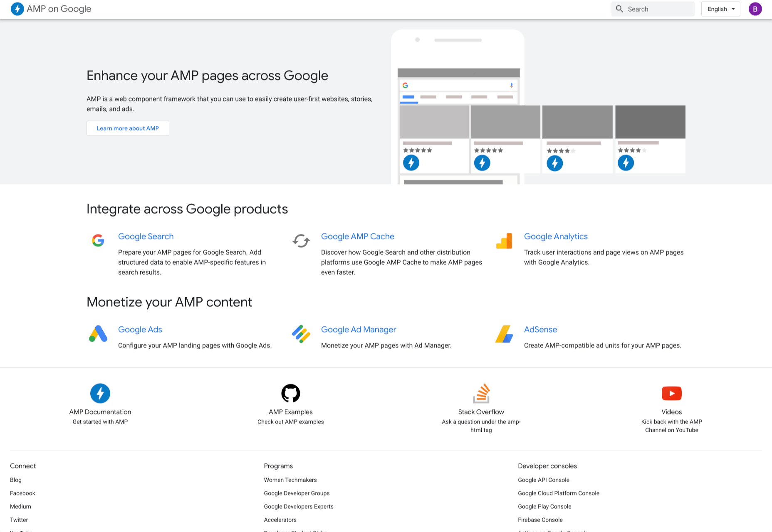Click the AdSense logo icon

pos(504,334)
